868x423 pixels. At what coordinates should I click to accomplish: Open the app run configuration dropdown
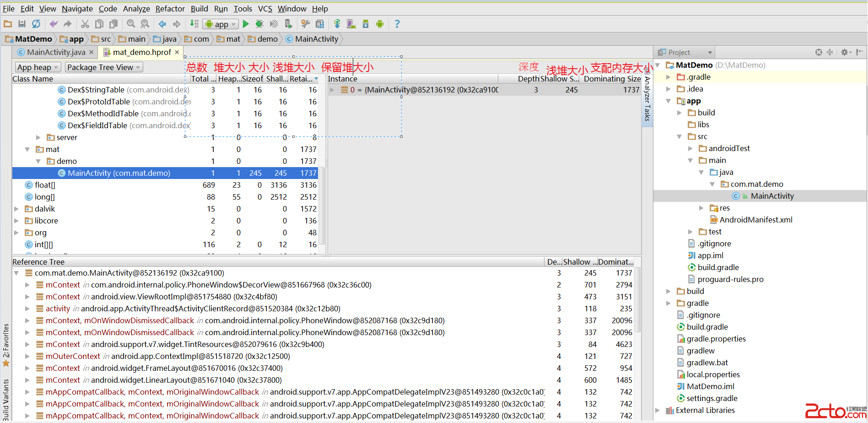221,24
